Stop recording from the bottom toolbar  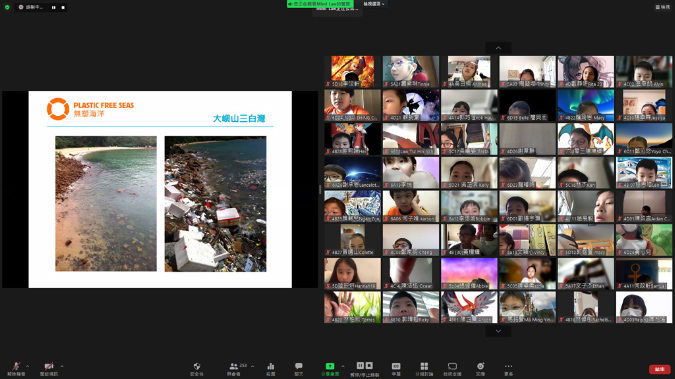click(x=369, y=366)
